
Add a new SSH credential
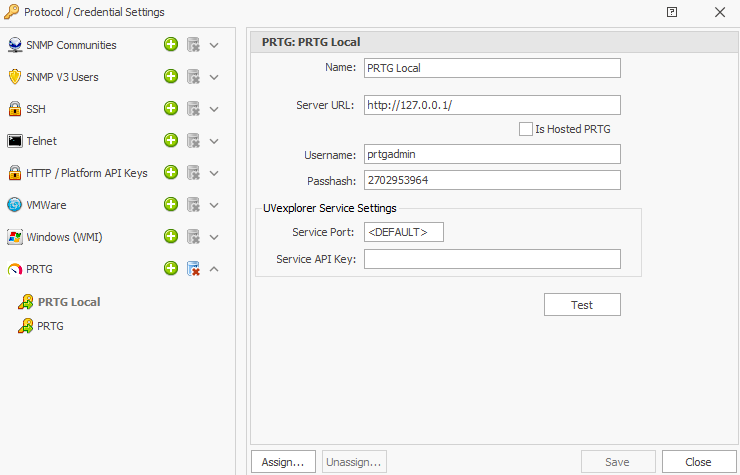171,109
